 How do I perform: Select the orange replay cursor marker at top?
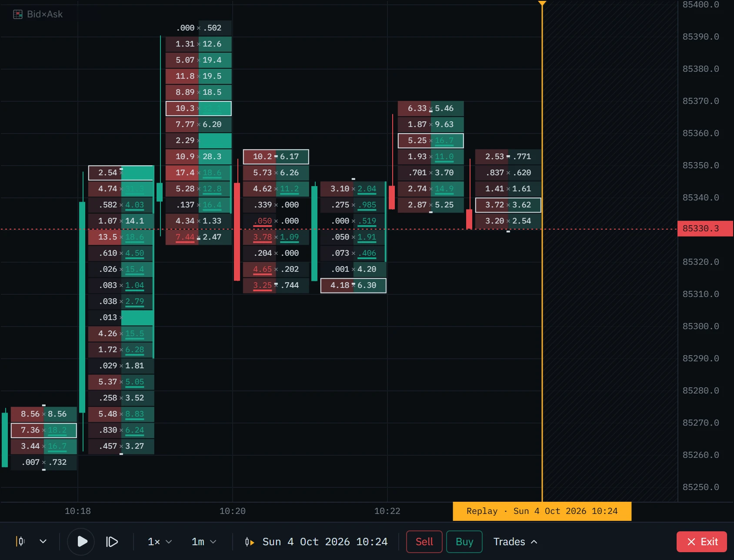[x=542, y=3]
